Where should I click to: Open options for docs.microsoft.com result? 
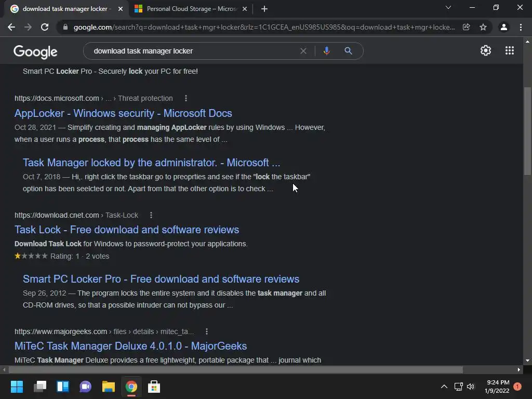pyautogui.click(x=186, y=98)
